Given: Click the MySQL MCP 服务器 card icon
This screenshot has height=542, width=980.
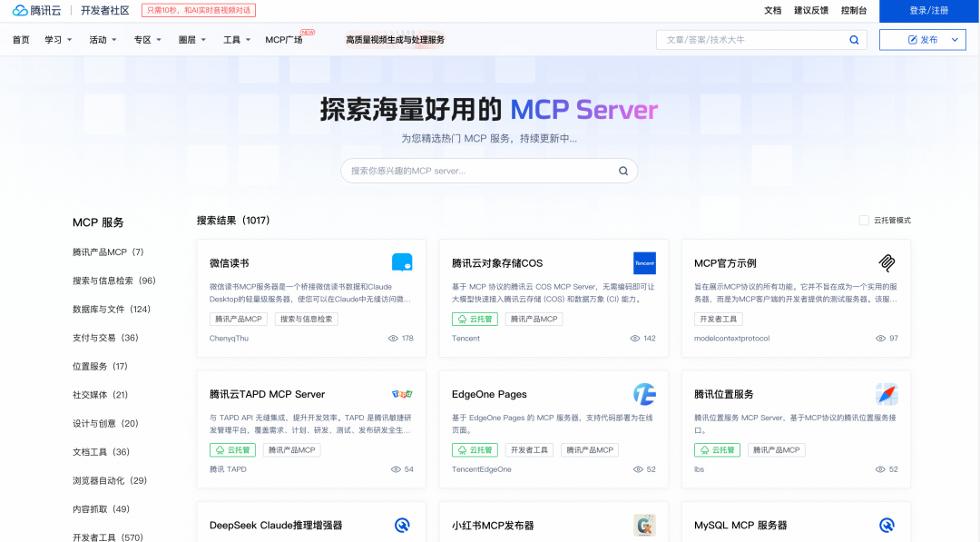Looking at the screenshot, I should pyautogui.click(x=887, y=525).
